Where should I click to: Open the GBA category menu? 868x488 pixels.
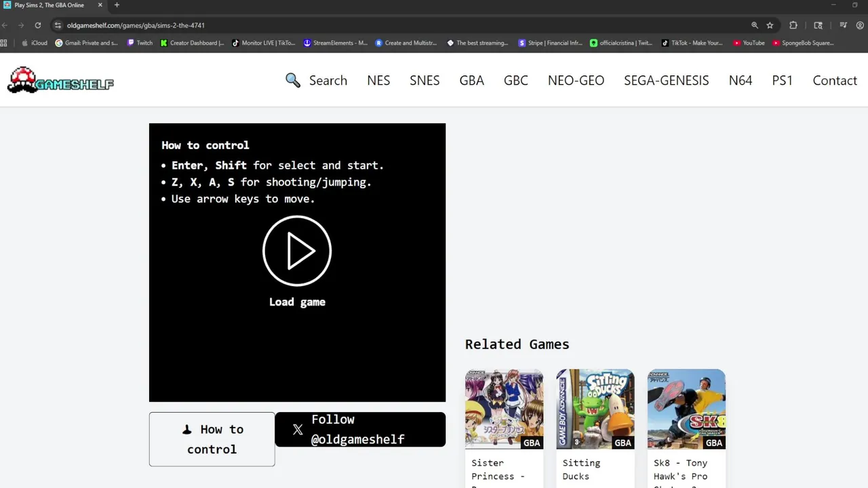471,80
